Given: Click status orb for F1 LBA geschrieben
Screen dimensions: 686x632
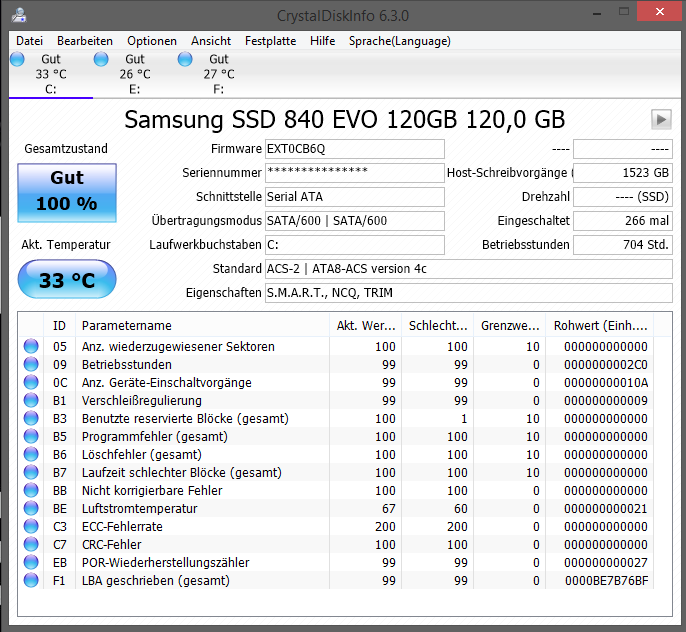Looking at the screenshot, I should click(31, 580).
